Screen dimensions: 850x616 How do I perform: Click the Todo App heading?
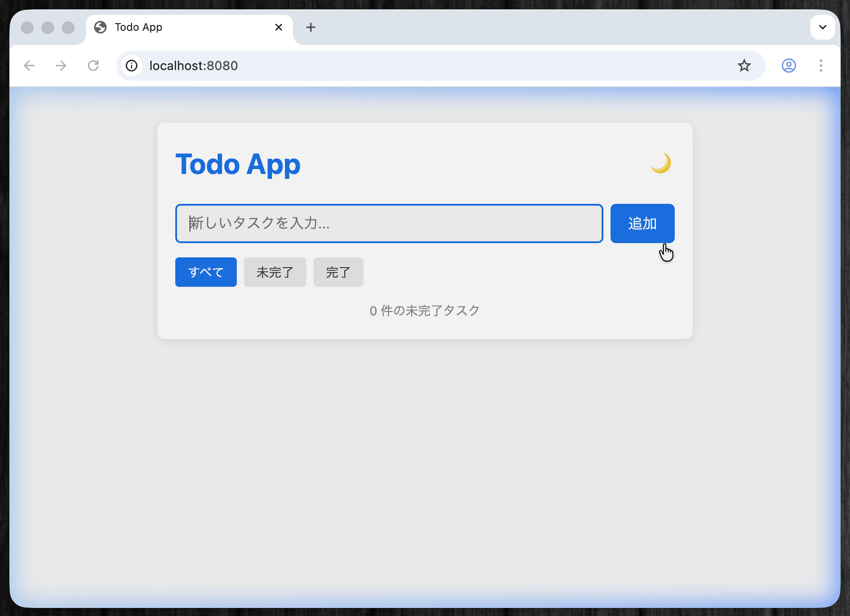[x=238, y=164]
